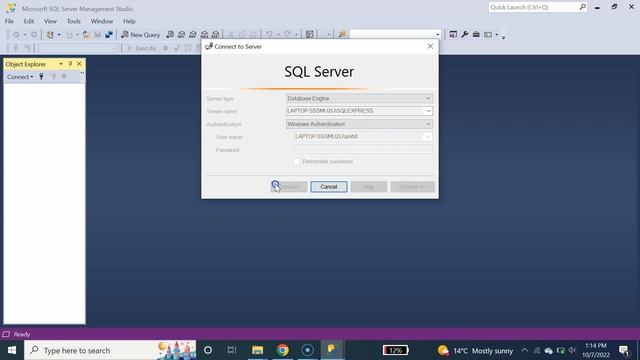The height and width of the screenshot is (360, 640).
Task: Open the Edit menu
Action: 29,21
